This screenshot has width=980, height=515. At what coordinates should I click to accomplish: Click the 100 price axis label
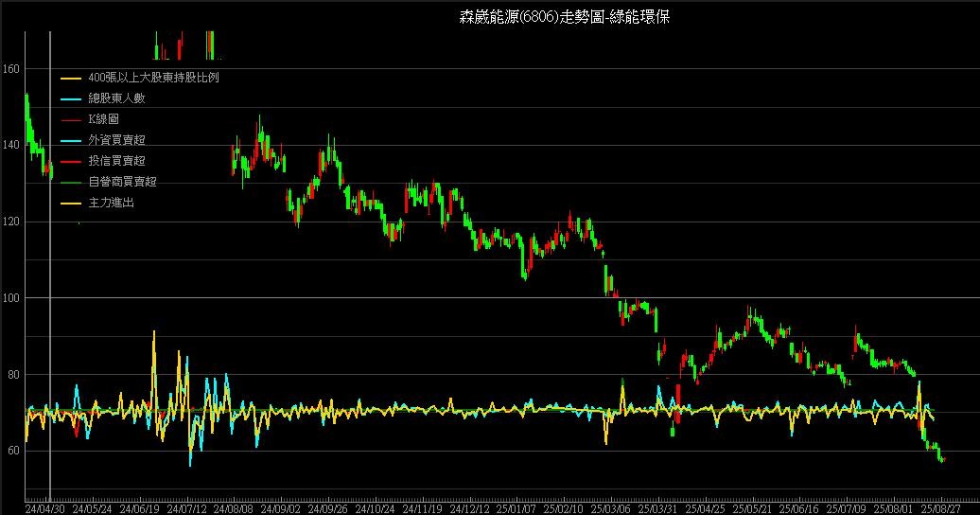(10, 298)
